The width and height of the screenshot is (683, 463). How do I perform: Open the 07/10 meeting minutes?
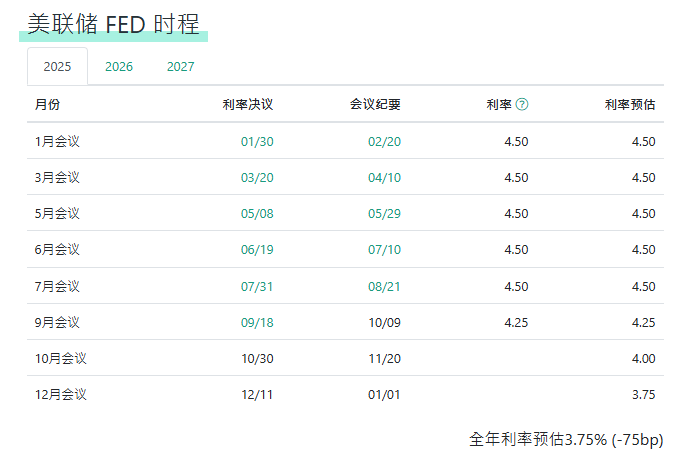tap(384, 249)
